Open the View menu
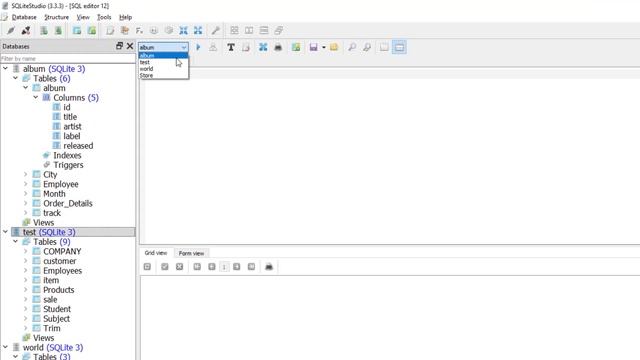Screen dimensions: 640x360 (x=83, y=17)
